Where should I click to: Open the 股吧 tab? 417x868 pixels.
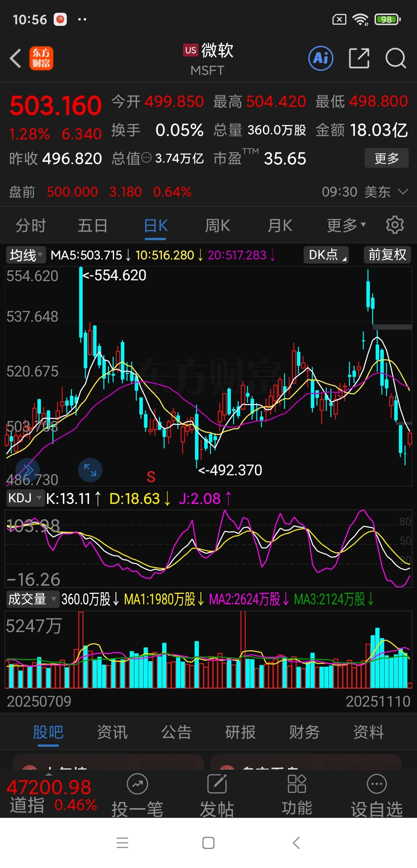click(x=48, y=732)
